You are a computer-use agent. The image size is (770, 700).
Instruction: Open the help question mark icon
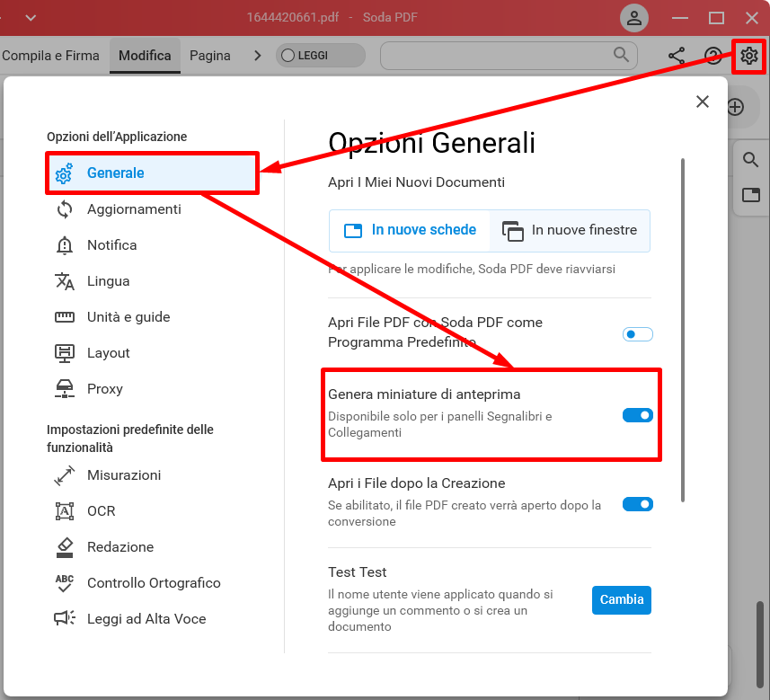click(713, 56)
